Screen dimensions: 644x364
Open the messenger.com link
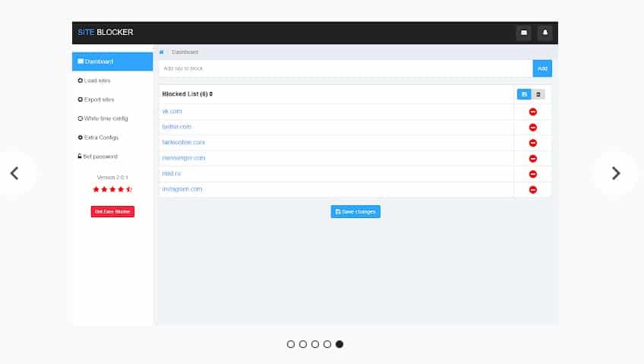184,158
